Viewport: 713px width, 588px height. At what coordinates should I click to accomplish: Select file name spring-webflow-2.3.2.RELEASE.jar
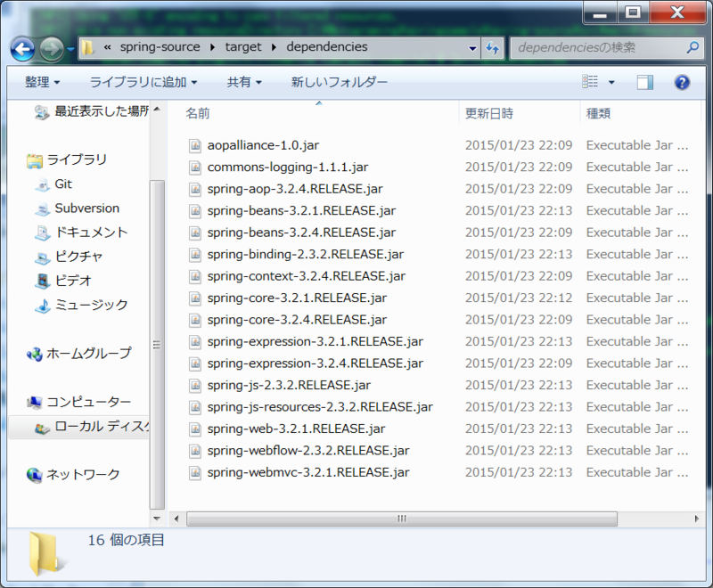pyautogui.click(x=308, y=451)
